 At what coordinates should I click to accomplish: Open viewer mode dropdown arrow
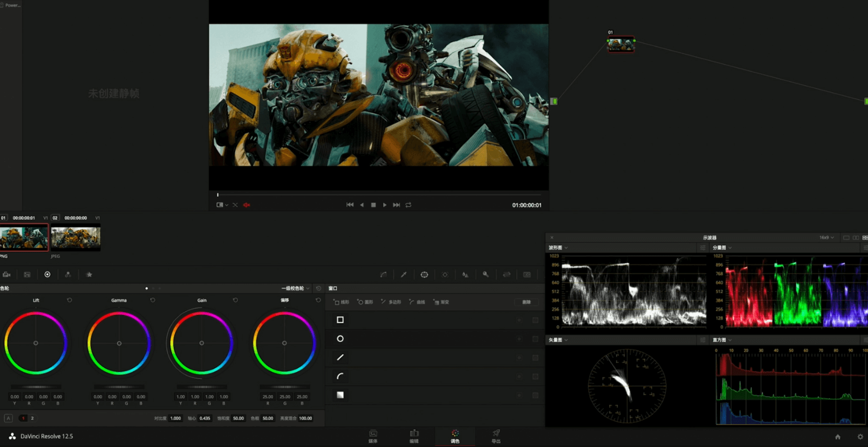click(227, 205)
